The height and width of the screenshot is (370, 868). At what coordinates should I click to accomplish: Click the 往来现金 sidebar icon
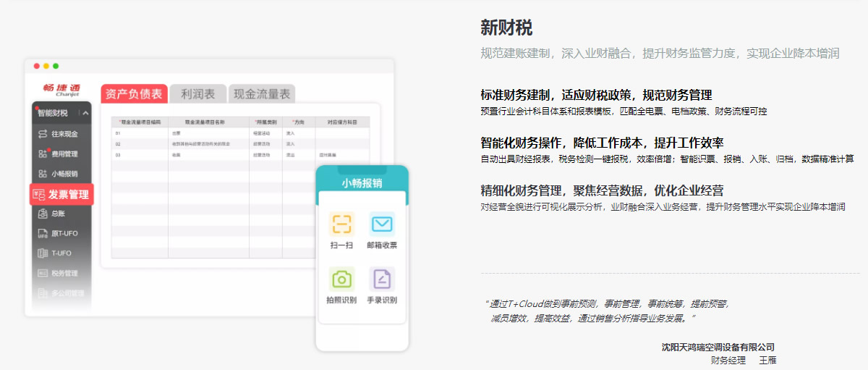click(x=43, y=134)
